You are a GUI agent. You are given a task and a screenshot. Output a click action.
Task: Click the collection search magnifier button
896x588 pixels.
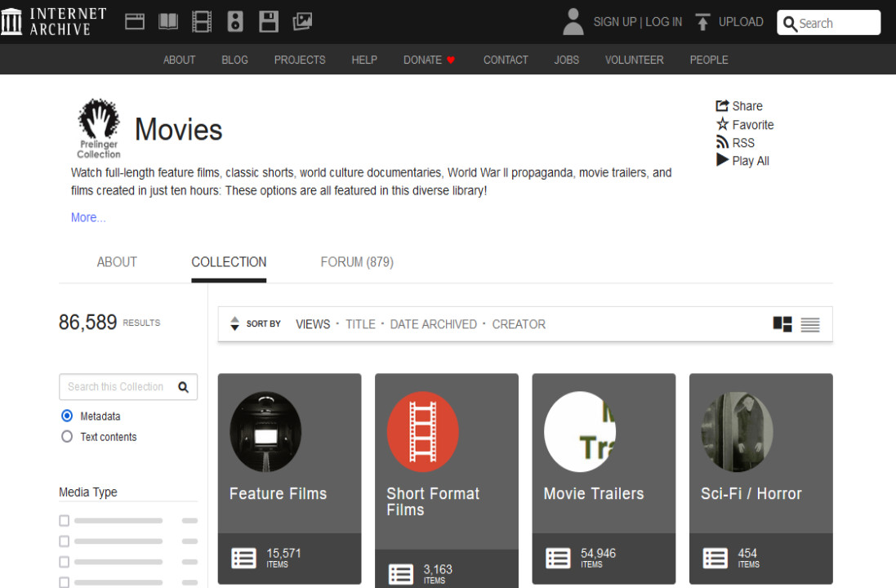pyautogui.click(x=184, y=387)
